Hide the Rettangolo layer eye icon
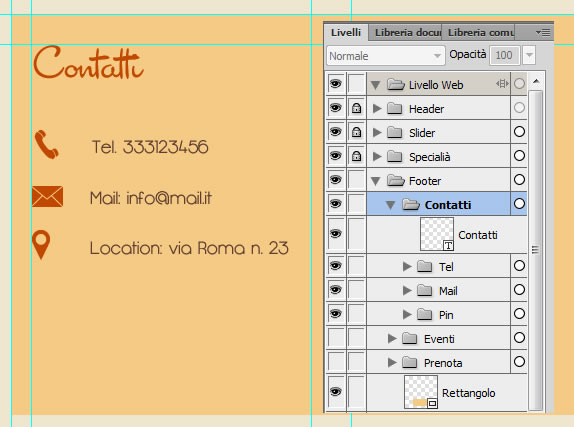 tap(336, 392)
